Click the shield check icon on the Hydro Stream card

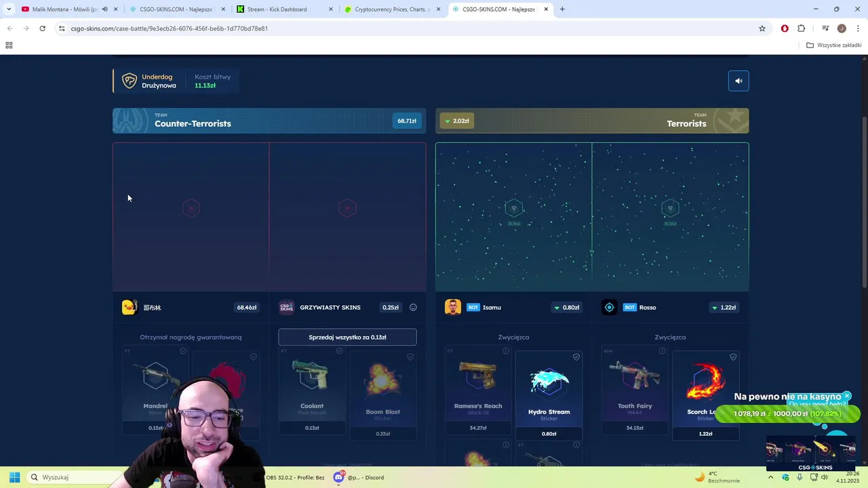point(576,357)
